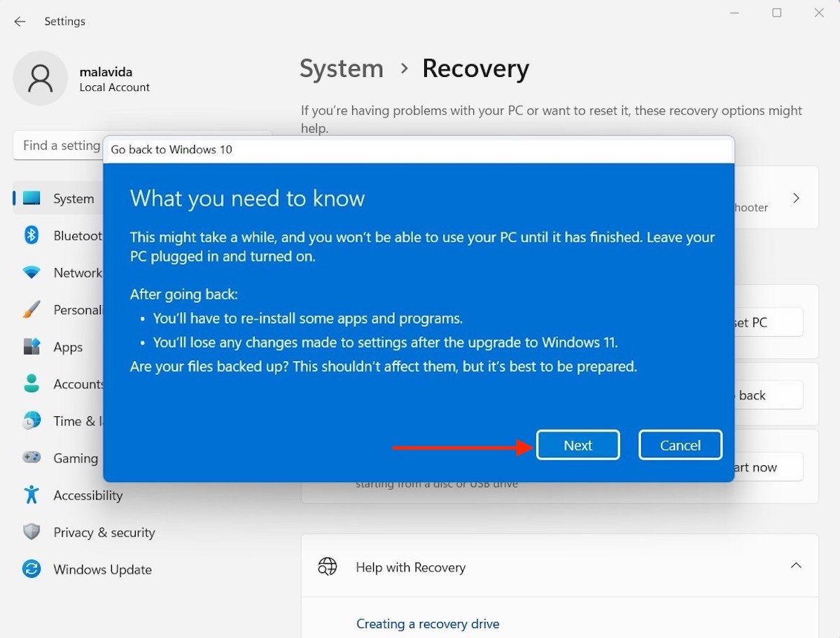Screen dimensions: 840x638
Task: Click the malavida account name
Action: coord(106,72)
